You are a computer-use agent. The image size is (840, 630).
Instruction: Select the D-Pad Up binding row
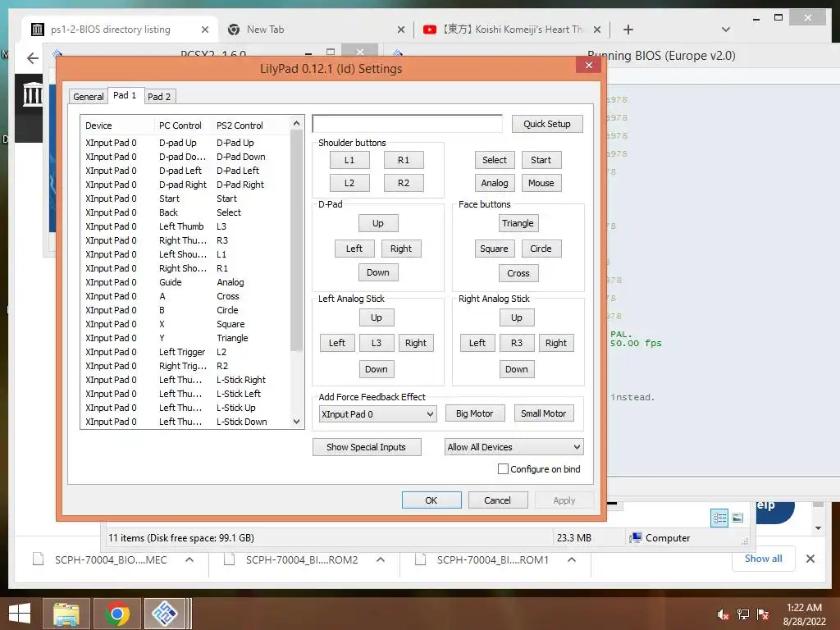point(186,143)
